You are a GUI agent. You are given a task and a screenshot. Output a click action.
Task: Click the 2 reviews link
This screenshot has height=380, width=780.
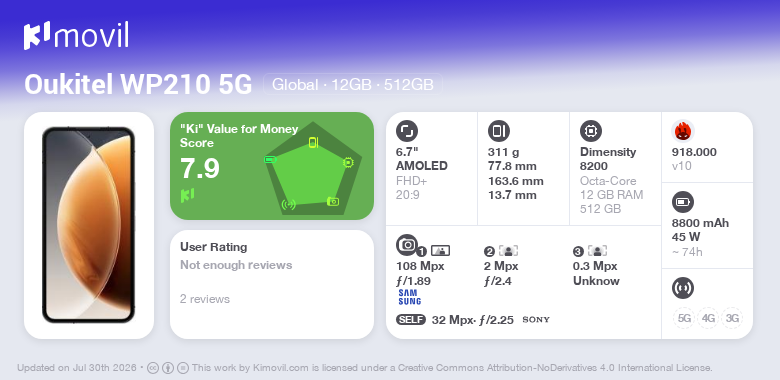tap(205, 299)
